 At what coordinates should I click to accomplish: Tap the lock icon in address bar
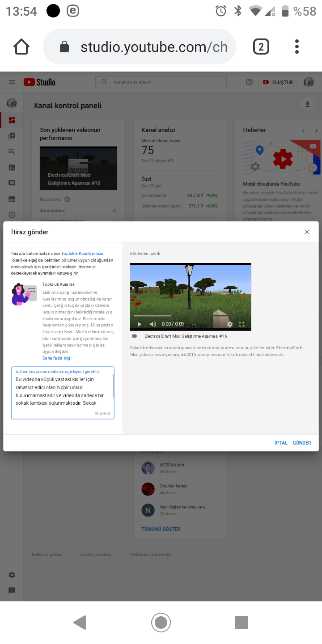point(64,47)
